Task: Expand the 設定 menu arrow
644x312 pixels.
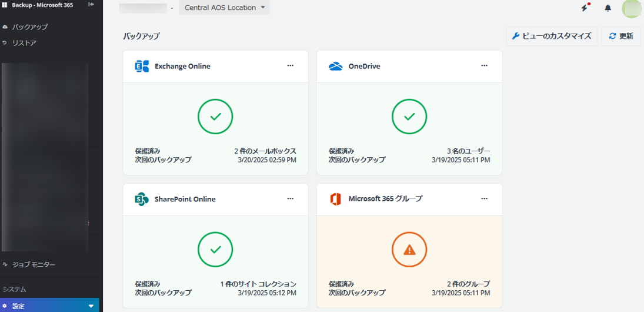Action: tap(91, 306)
